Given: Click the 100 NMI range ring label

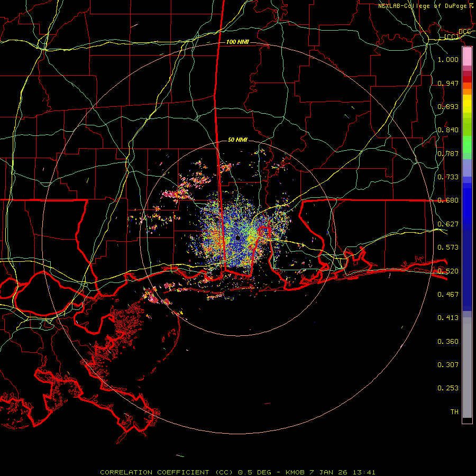Looking at the screenshot, I should pyautogui.click(x=237, y=42).
